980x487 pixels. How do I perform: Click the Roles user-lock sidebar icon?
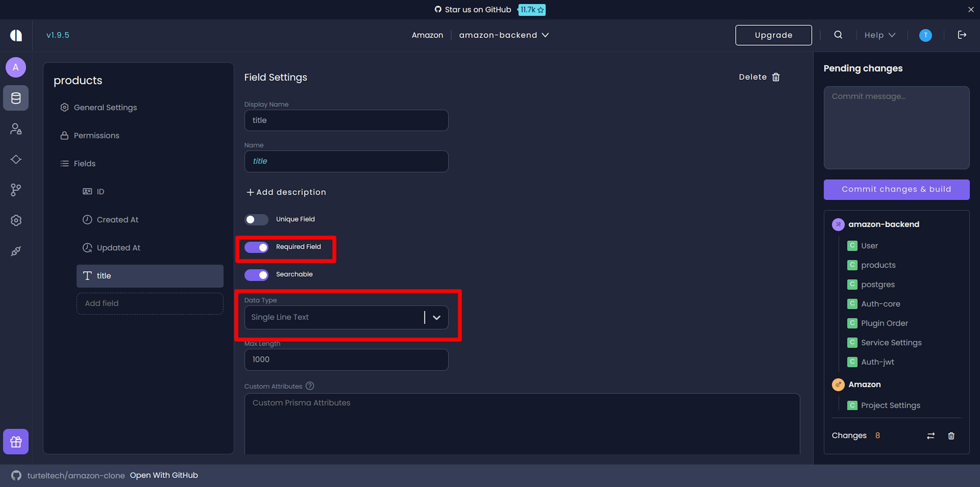click(x=16, y=129)
